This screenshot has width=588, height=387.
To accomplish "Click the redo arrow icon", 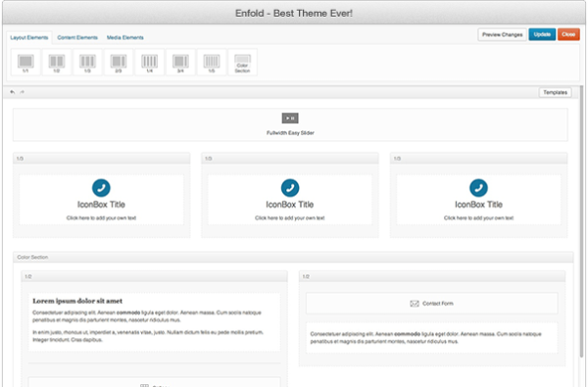I will (22, 92).
